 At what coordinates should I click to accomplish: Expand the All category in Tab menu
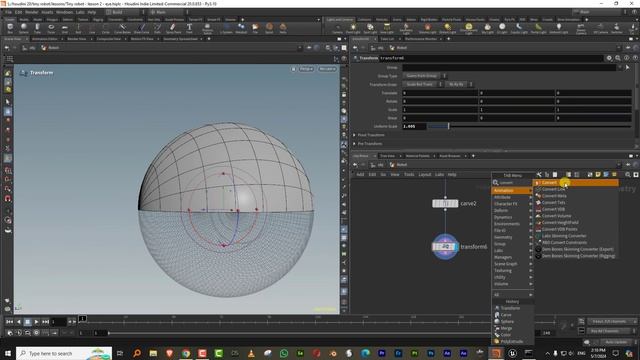(513, 294)
